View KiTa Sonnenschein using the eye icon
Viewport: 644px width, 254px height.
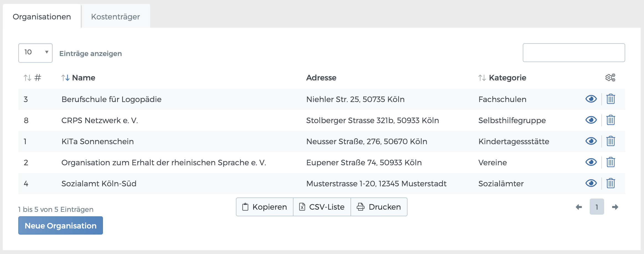pyautogui.click(x=591, y=141)
